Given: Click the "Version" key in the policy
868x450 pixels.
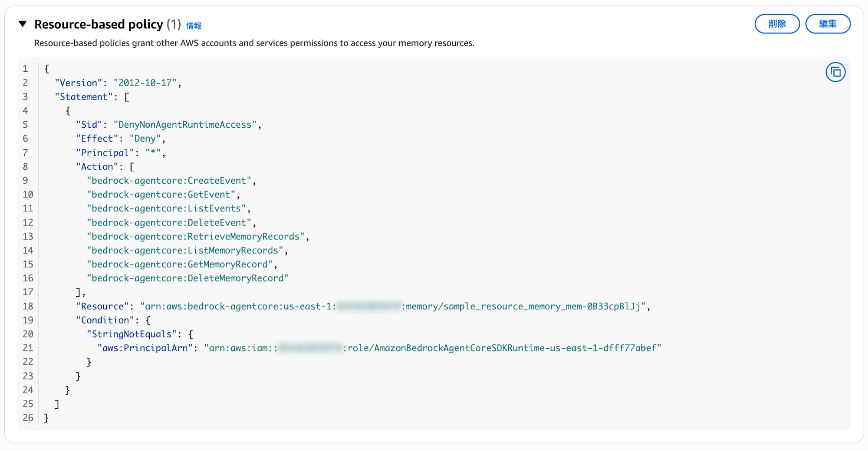Looking at the screenshot, I should pos(78,83).
